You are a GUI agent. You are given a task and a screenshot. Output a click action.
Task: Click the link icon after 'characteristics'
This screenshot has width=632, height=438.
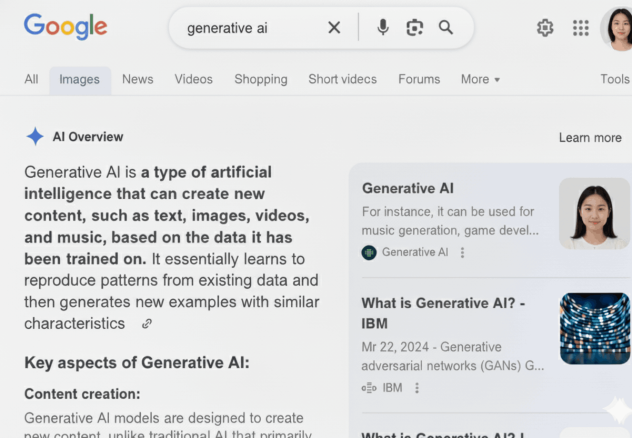(x=147, y=324)
